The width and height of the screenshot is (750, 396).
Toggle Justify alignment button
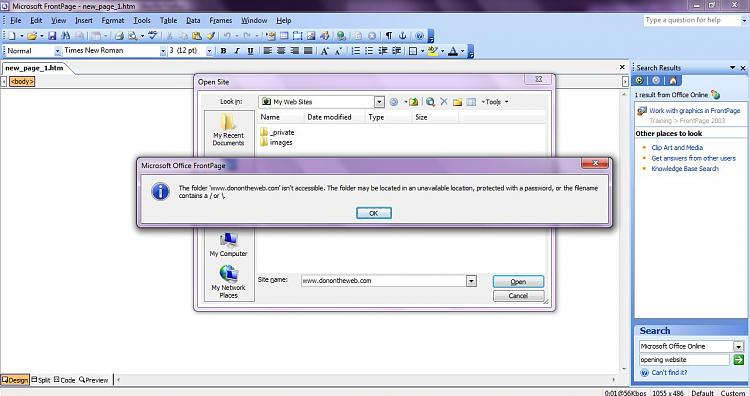point(308,51)
